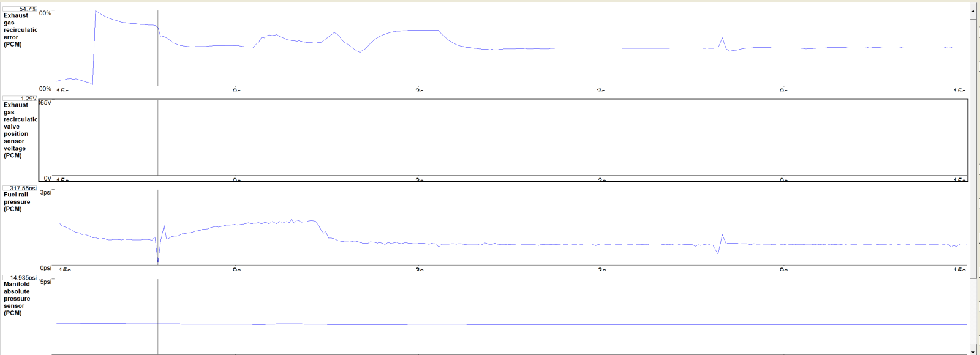Click the time cursor in the fuel rail pressure graph
Screen dimensions: 980x355
pos(158,227)
